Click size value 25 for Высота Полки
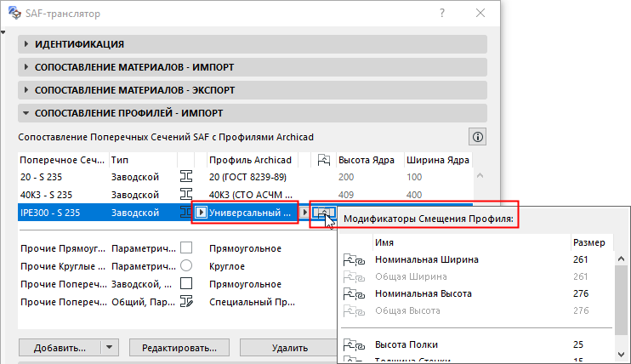Screen dimensions: 631x364 coord(578,344)
